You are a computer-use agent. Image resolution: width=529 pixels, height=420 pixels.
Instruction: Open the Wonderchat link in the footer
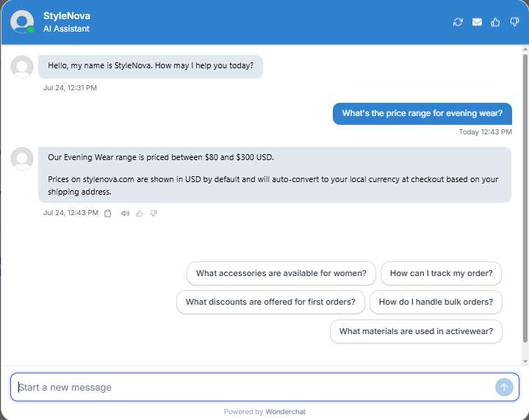tap(285, 412)
